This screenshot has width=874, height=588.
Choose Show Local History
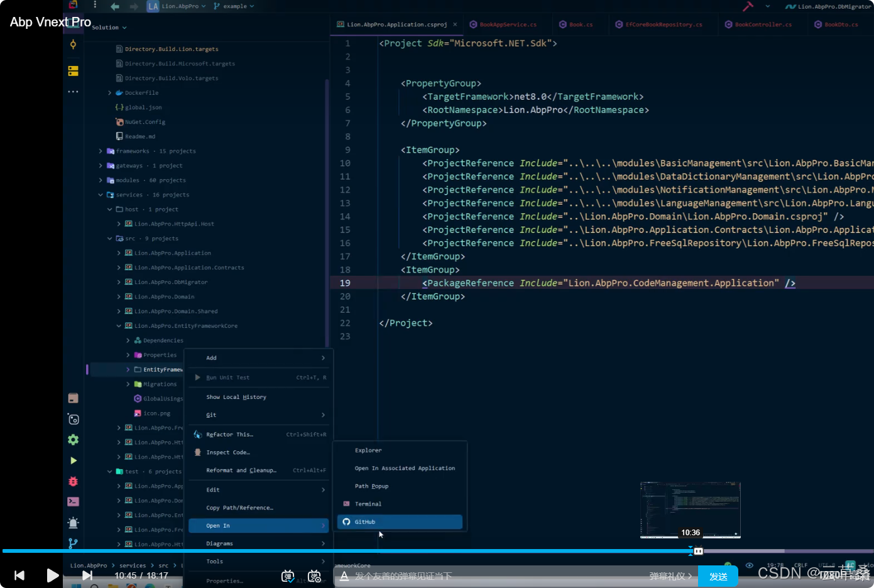tap(259, 397)
